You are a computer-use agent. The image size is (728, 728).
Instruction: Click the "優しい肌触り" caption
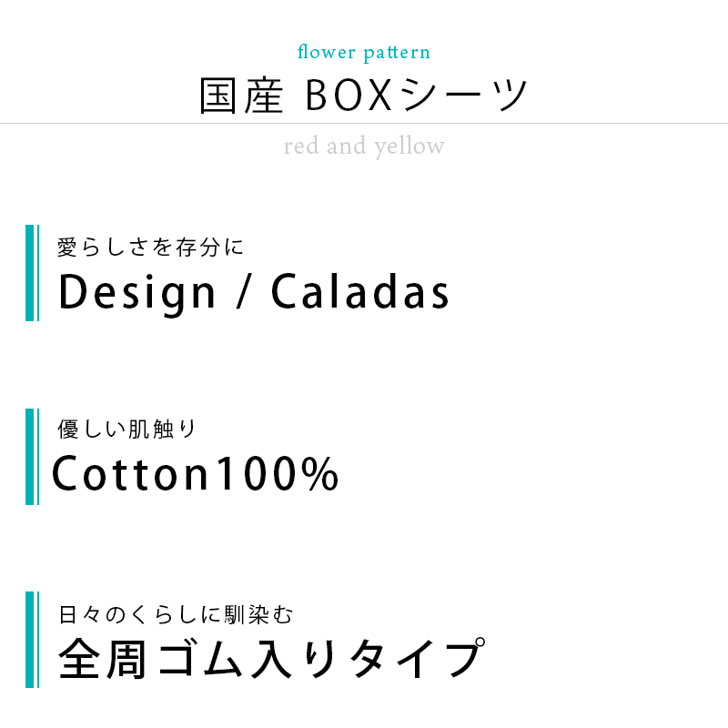tap(127, 429)
